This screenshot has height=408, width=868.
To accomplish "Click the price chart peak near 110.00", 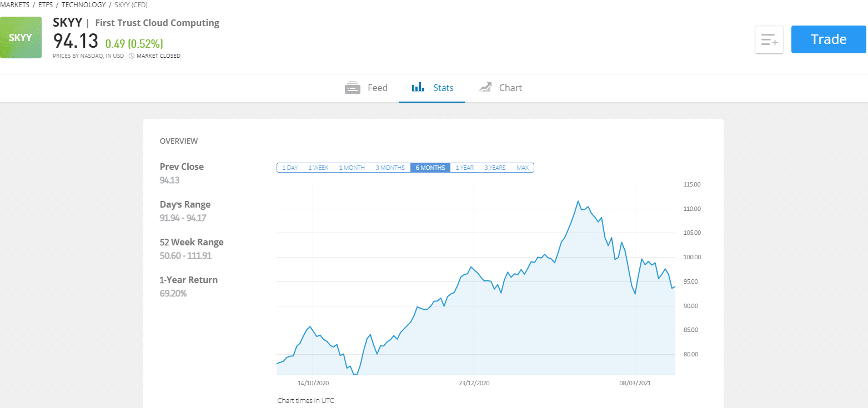I will point(578,202).
